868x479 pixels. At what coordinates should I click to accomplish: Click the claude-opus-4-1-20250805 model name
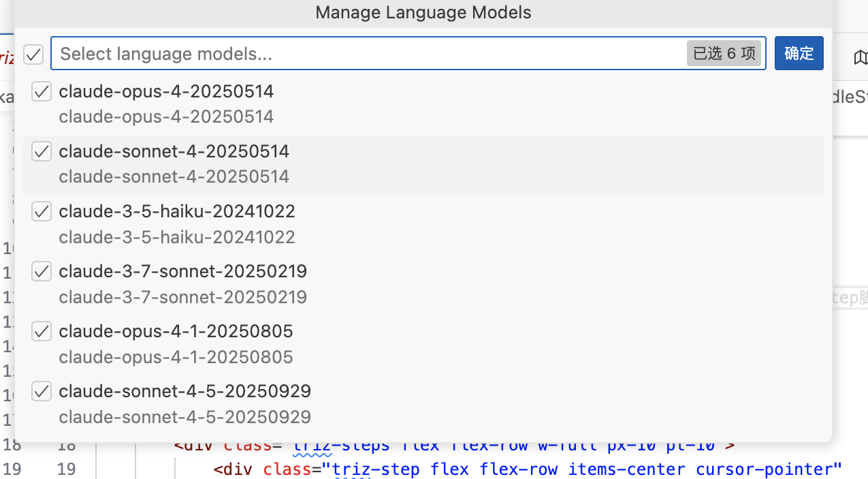(176, 331)
